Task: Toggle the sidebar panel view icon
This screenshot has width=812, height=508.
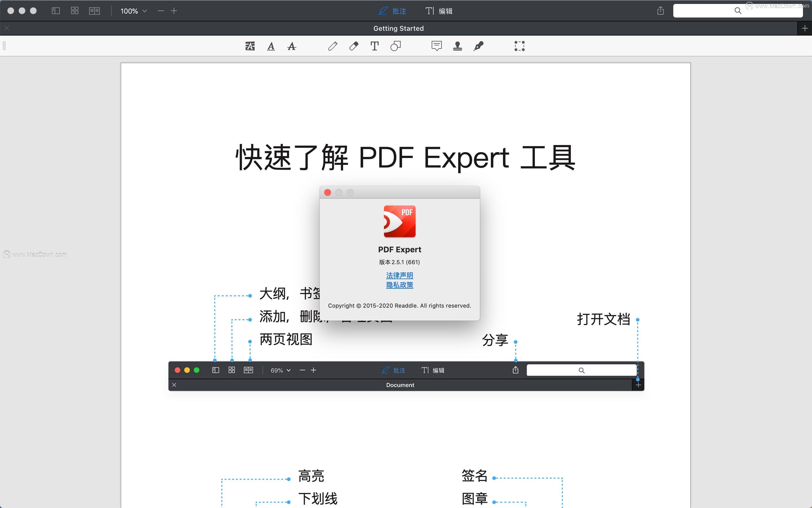Action: coord(56,11)
